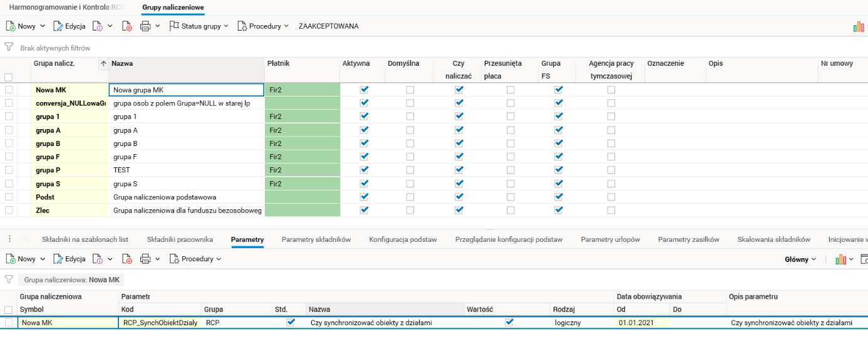Open the Konfiguracja podstaw tab

tap(403, 239)
